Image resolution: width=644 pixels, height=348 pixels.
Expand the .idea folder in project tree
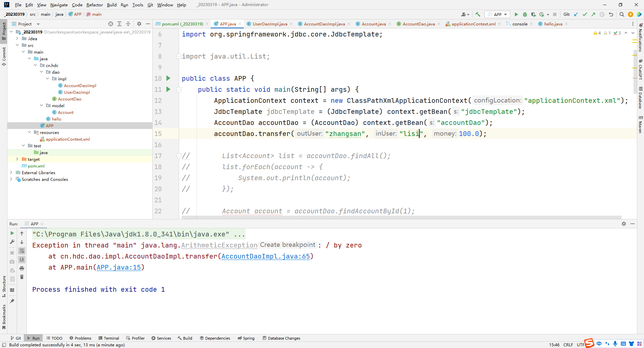(17, 39)
